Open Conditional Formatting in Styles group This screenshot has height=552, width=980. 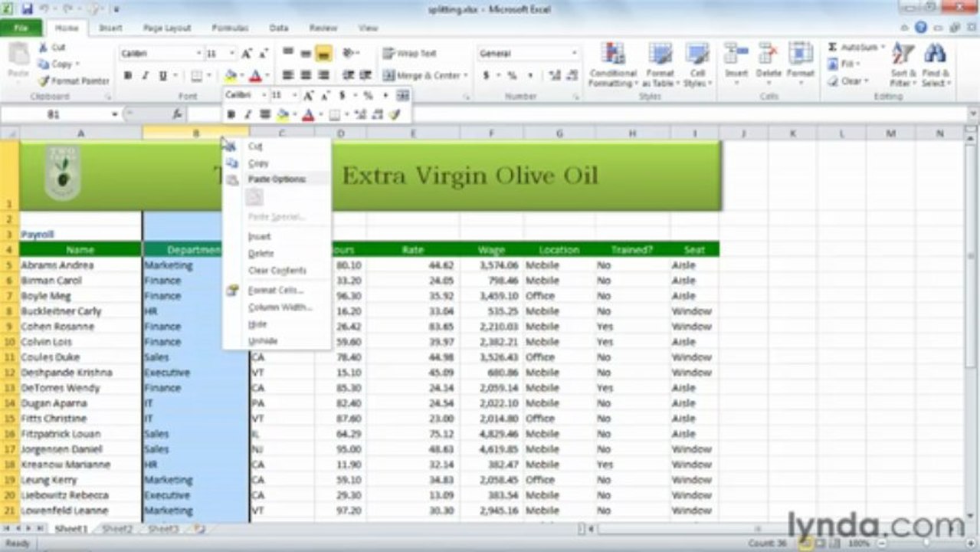click(x=613, y=65)
